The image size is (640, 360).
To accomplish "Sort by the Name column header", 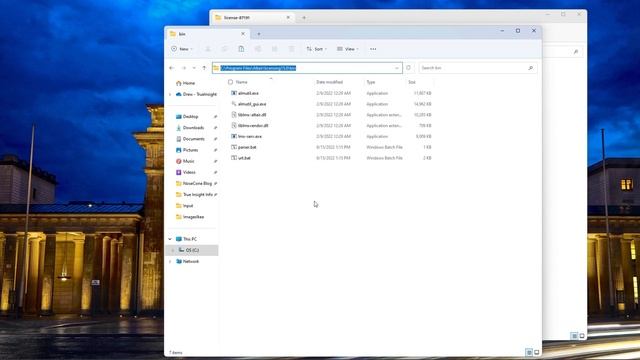I will pyautogui.click(x=242, y=82).
